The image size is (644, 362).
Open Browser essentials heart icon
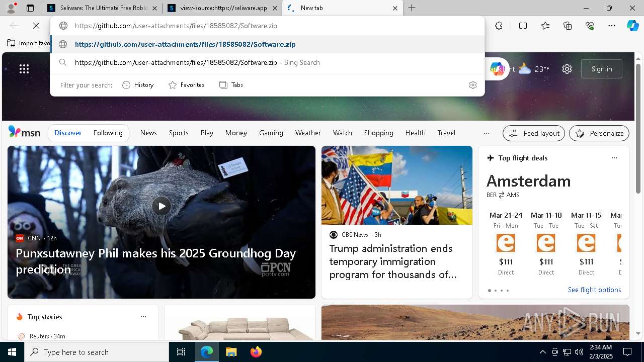point(590,26)
